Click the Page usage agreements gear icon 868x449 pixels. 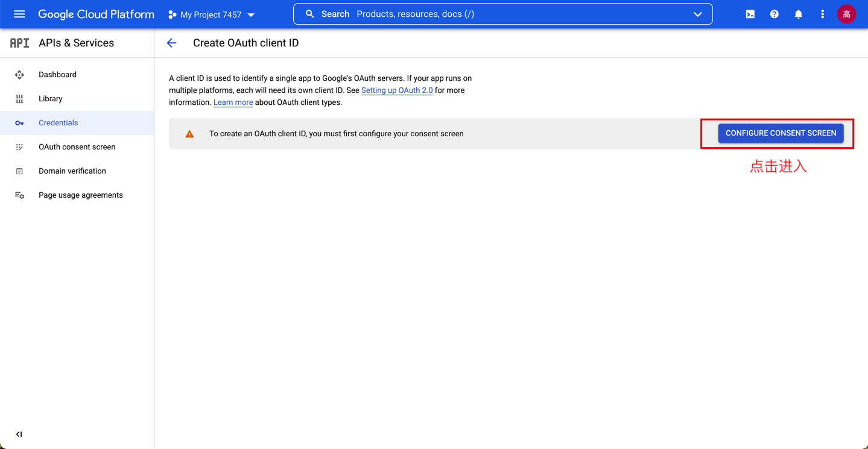pos(19,195)
